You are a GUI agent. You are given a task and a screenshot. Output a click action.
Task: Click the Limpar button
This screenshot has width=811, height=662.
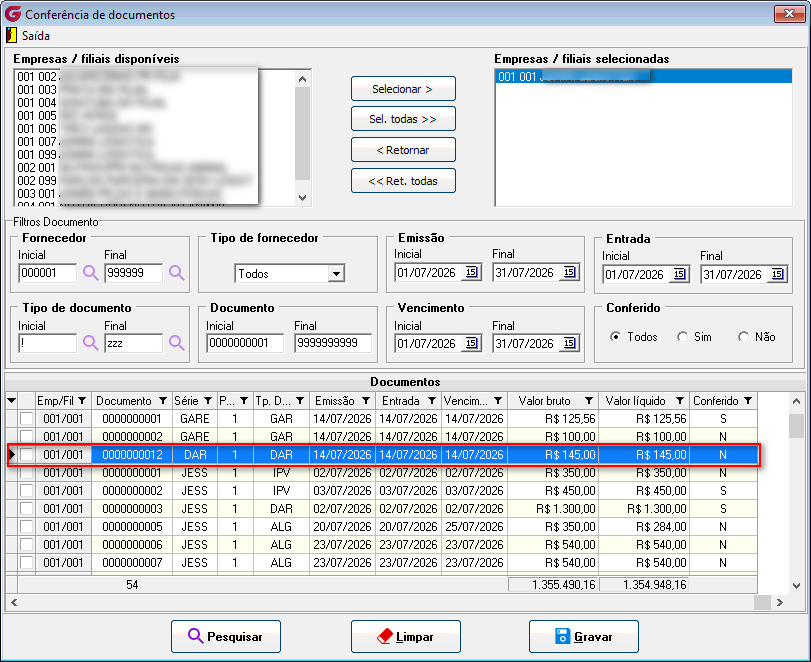(x=406, y=637)
